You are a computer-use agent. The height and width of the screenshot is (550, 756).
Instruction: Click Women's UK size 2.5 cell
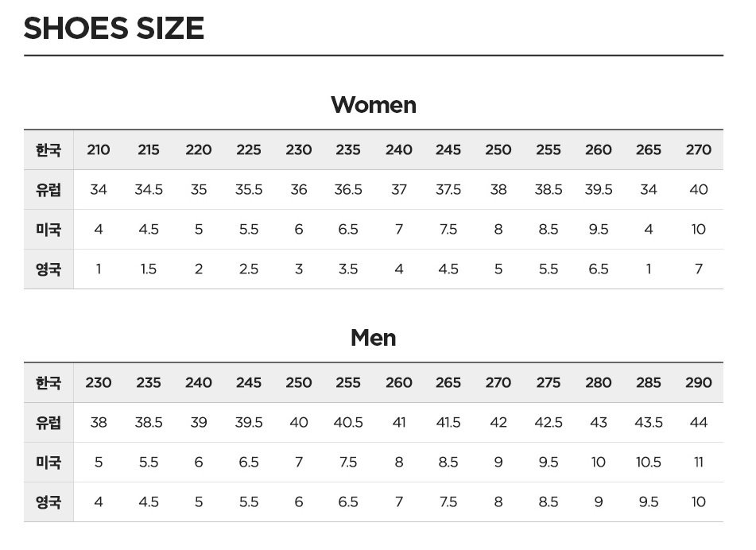point(248,269)
